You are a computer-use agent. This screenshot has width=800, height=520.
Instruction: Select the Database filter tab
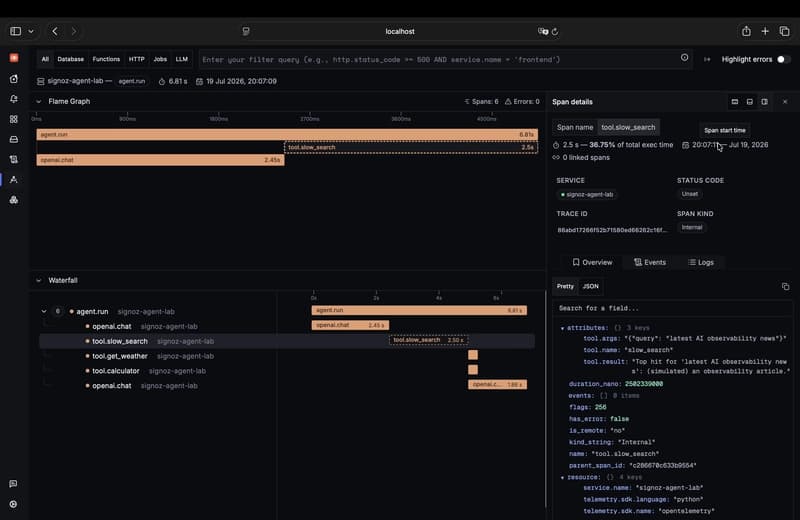(x=70, y=59)
